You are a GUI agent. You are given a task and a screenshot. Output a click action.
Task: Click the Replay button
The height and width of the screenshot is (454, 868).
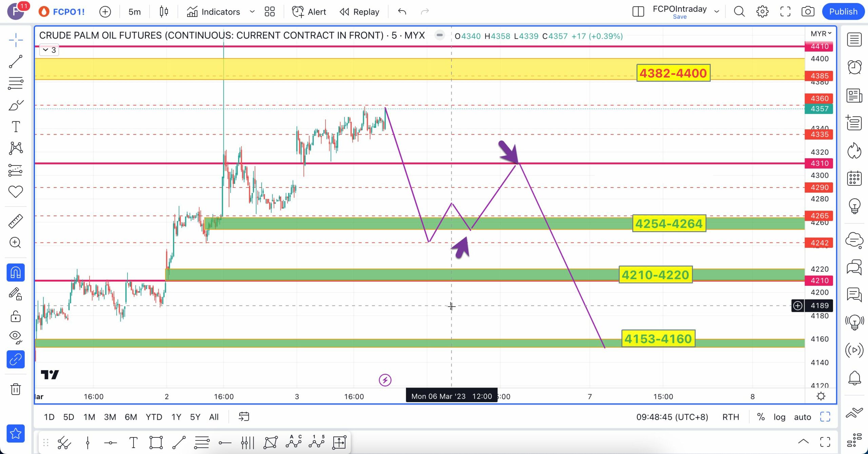pyautogui.click(x=359, y=12)
